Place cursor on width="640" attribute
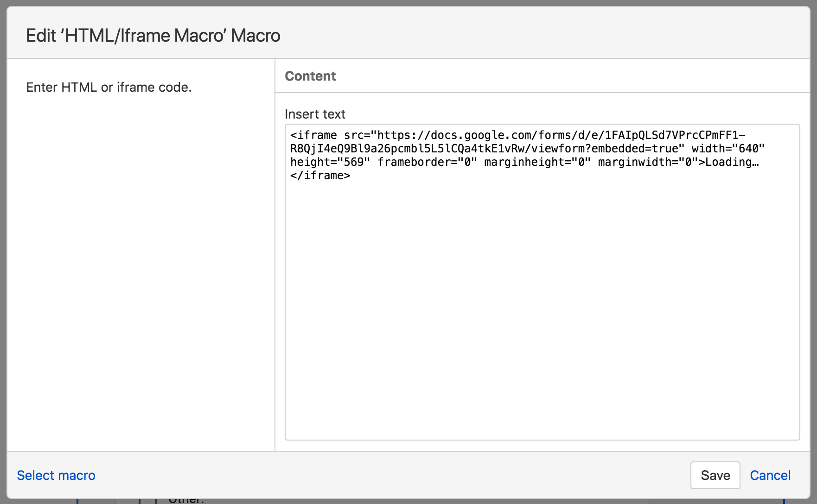Screen dimensions: 817x504 pyautogui.click(x=728, y=149)
